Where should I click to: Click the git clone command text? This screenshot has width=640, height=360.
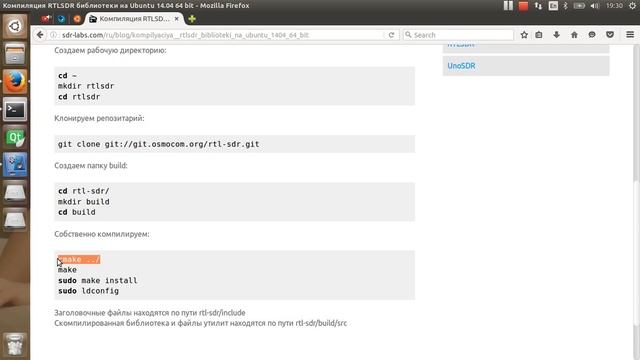point(158,144)
